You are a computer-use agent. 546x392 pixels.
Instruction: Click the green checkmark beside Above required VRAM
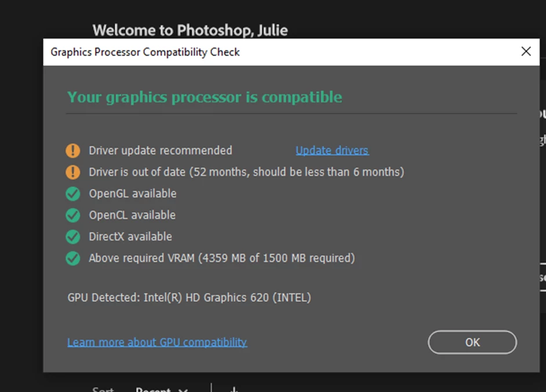point(73,258)
